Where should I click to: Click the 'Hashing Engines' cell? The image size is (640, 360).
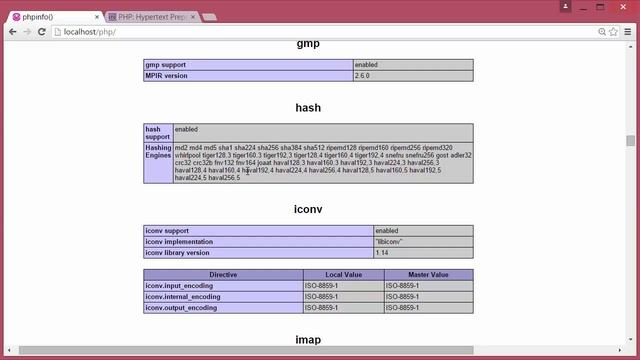coord(158,163)
